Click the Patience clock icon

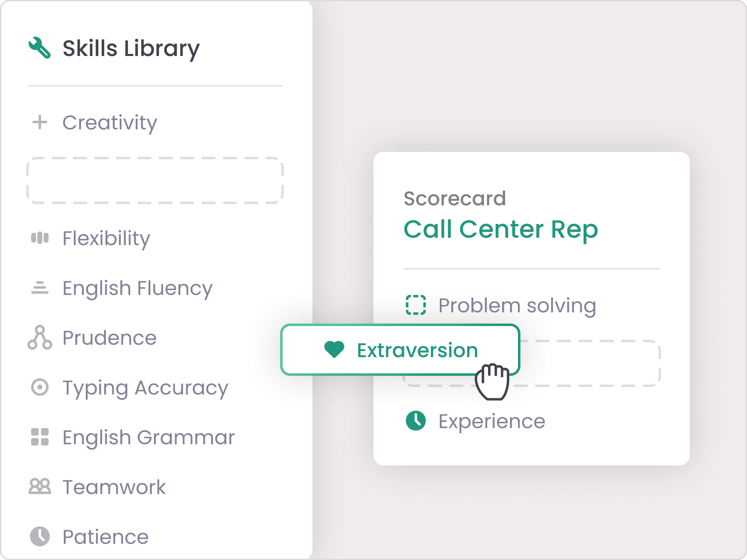[40, 536]
